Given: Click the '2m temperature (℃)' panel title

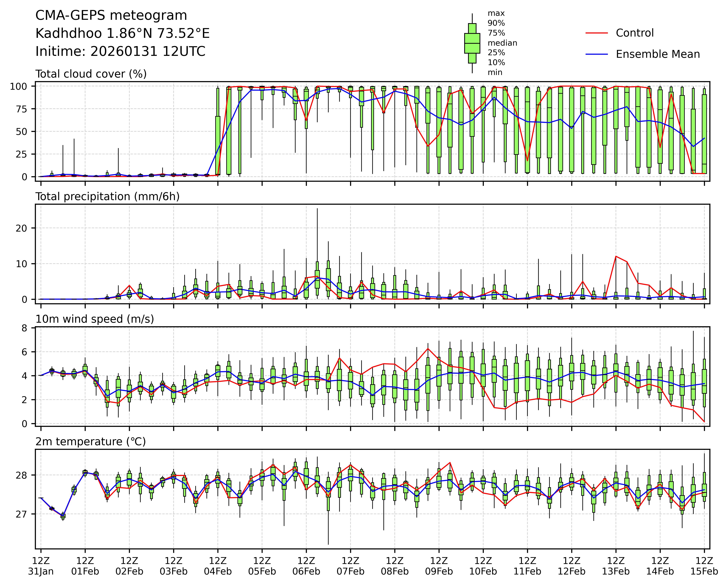Looking at the screenshot, I should coord(91,442).
